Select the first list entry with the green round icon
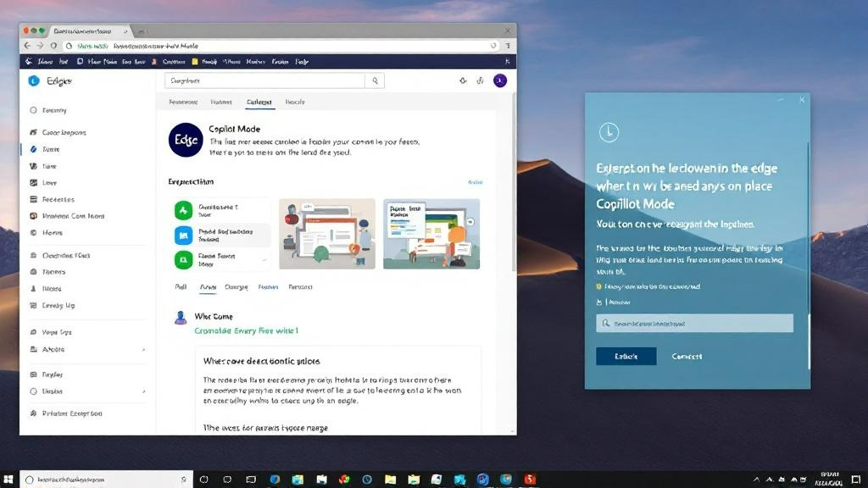Screen dimensions: 868x488 (221, 210)
